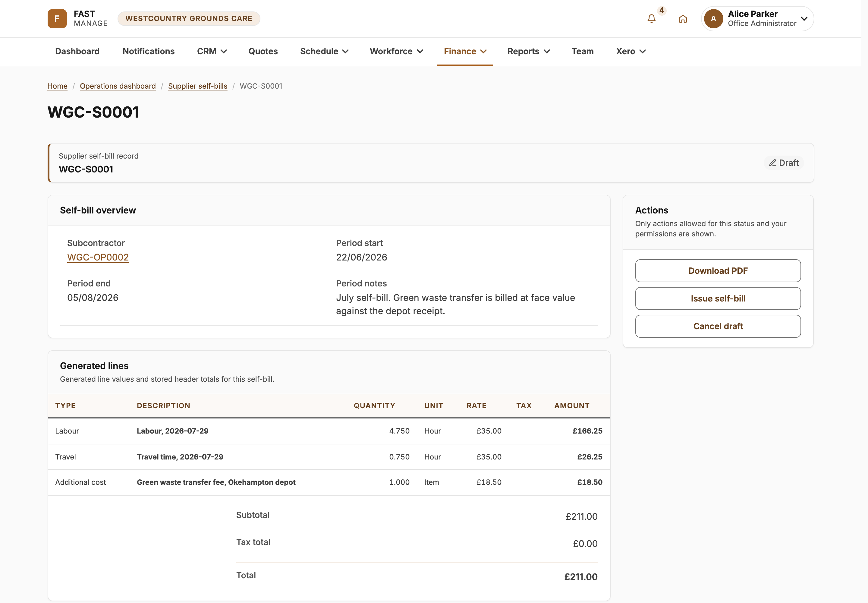This screenshot has height=603, width=868.
Task: Open the notifications bell icon
Action: click(651, 18)
